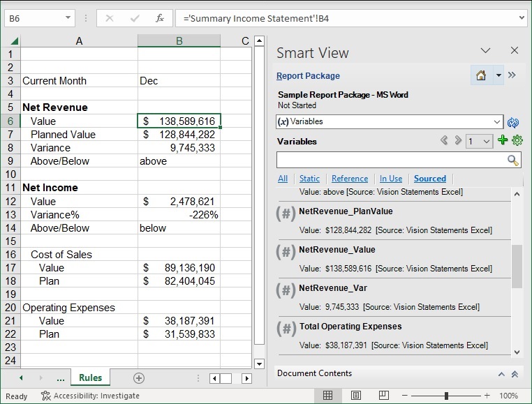The height and width of the screenshot is (404, 532).
Task: Open the page number dropdown showing 1
Action: click(x=479, y=141)
